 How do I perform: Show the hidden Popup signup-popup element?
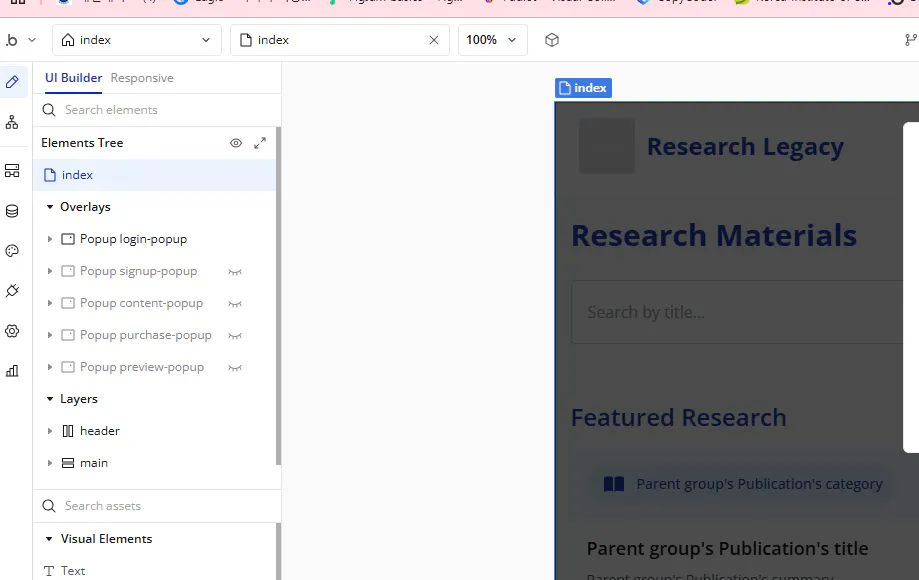(235, 271)
